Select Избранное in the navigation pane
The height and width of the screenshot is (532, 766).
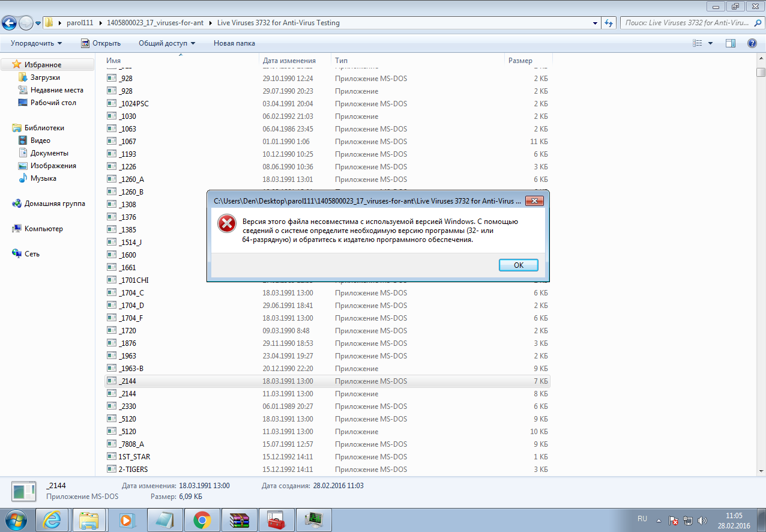pyautogui.click(x=47, y=65)
